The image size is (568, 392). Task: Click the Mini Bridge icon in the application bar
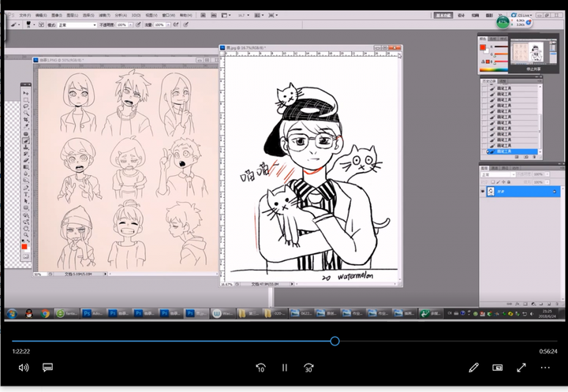point(214,15)
